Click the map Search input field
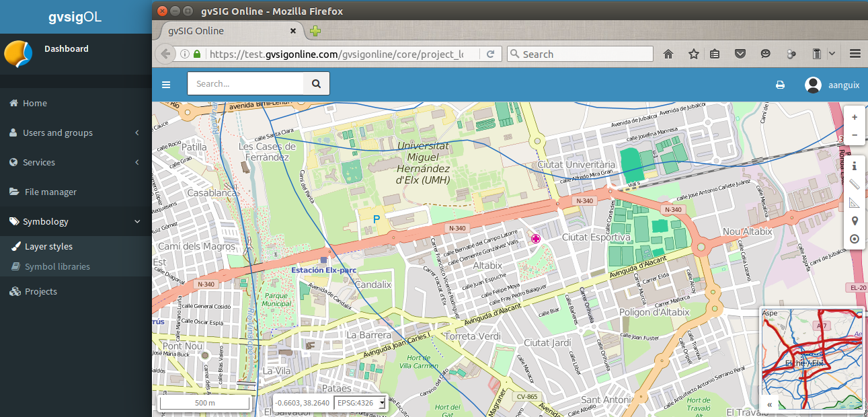This screenshot has width=868, height=417. pos(245,84)
